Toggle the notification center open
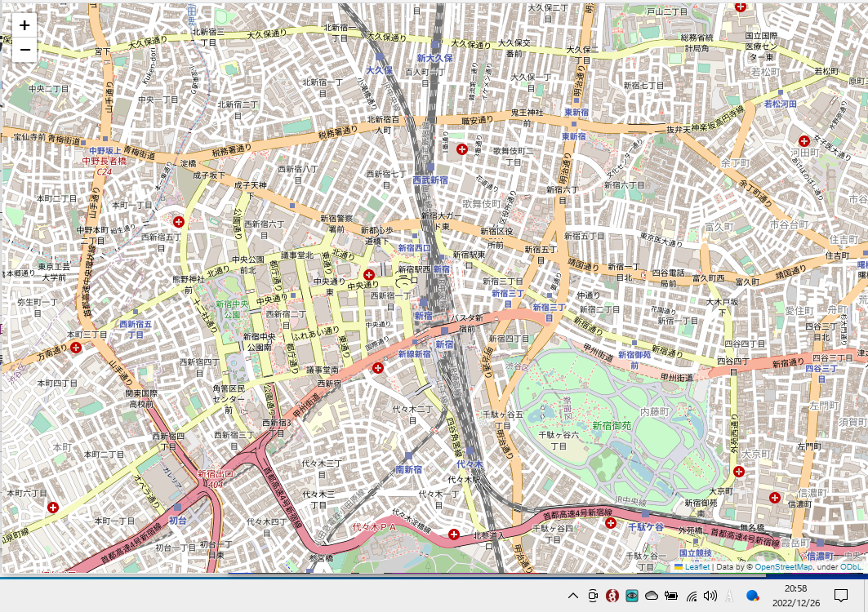Image resolution: width=868 pixels, height=612 pixels. click(841, 595)
